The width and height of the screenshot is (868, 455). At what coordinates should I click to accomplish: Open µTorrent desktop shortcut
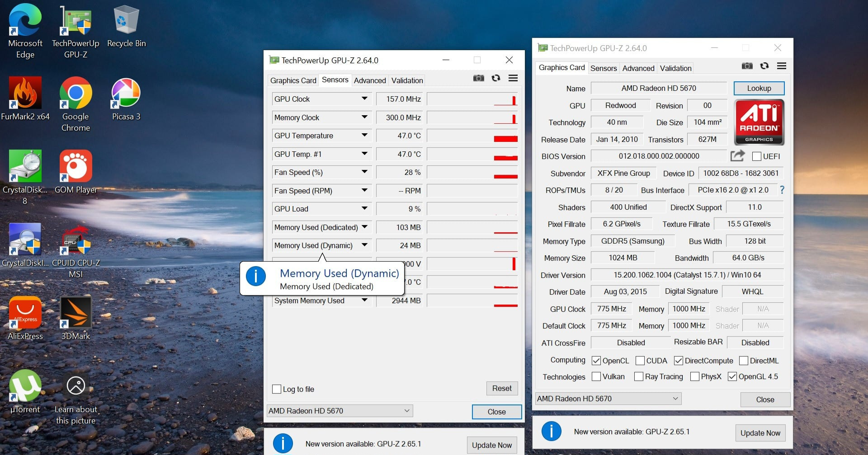(25, 391)
